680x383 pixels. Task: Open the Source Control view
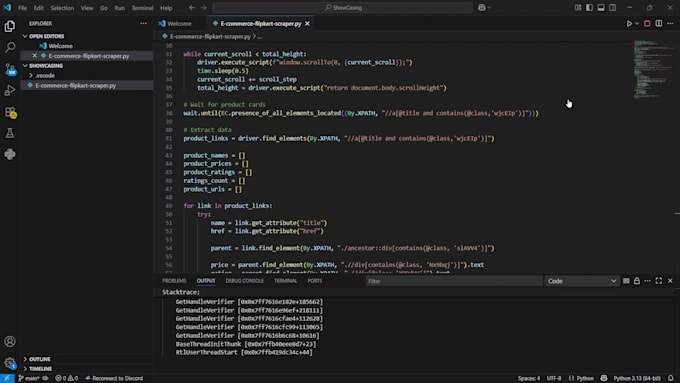click(10, 69)
